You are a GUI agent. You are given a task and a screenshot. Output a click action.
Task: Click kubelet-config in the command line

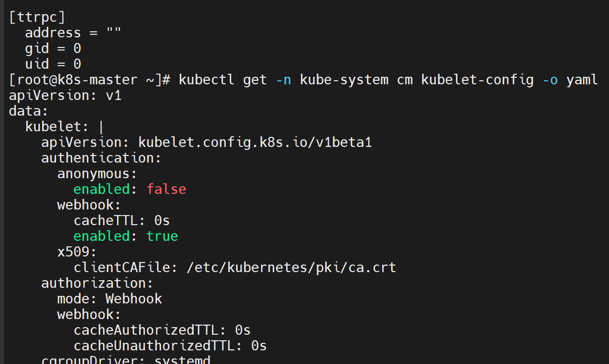[x=477, y=80]
